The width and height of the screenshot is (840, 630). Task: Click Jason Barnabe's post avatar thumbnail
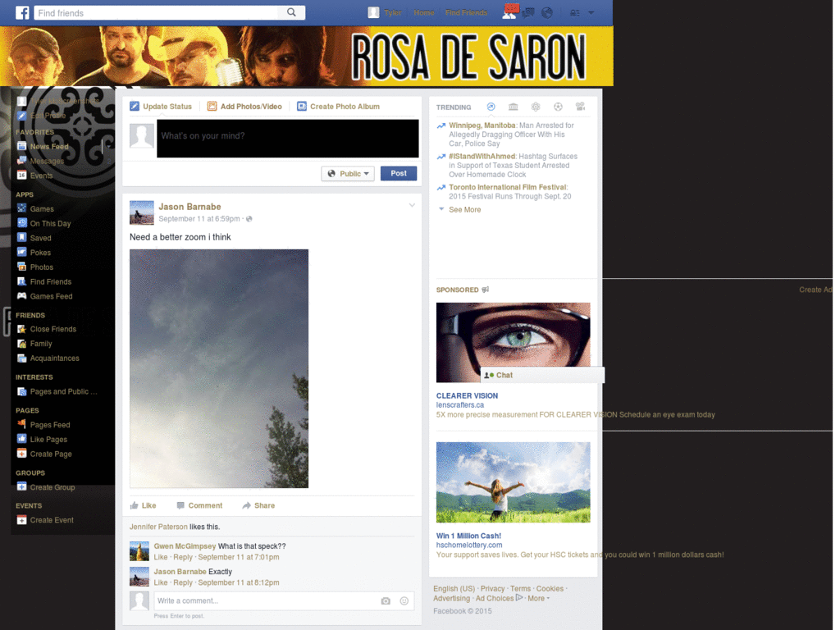(x=141, y=212)
